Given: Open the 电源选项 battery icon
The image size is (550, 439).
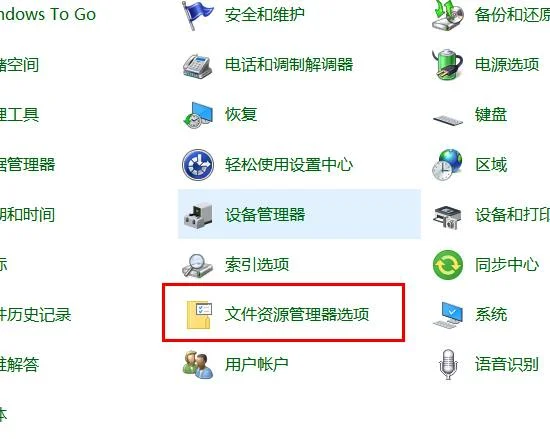Looking at the screenshot, I should [x=448, y=65].
